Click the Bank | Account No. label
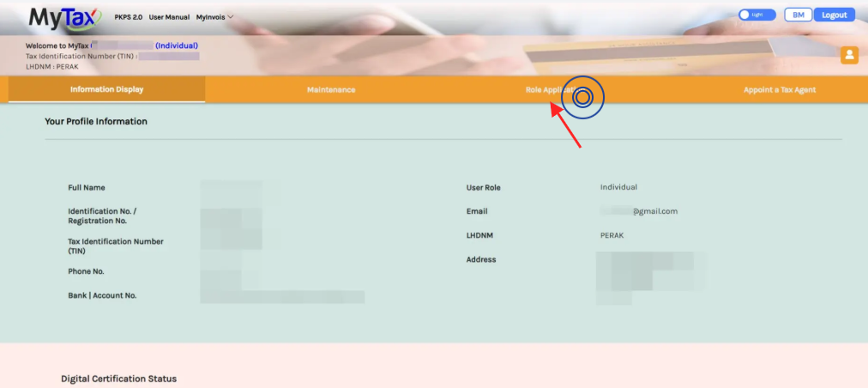This screenshot has height=388, width=868. click(102, 295)
